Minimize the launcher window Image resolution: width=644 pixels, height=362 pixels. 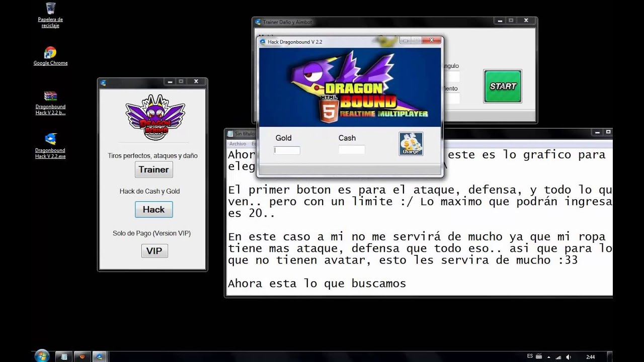170,81
